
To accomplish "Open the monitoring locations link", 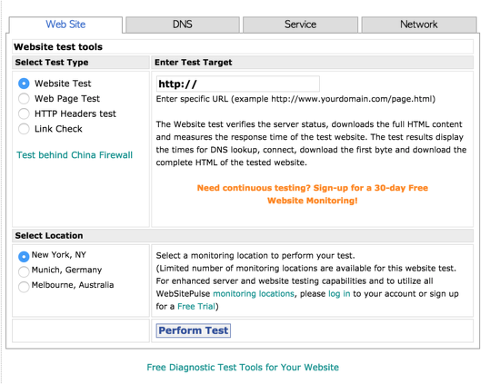I will 254,294.
